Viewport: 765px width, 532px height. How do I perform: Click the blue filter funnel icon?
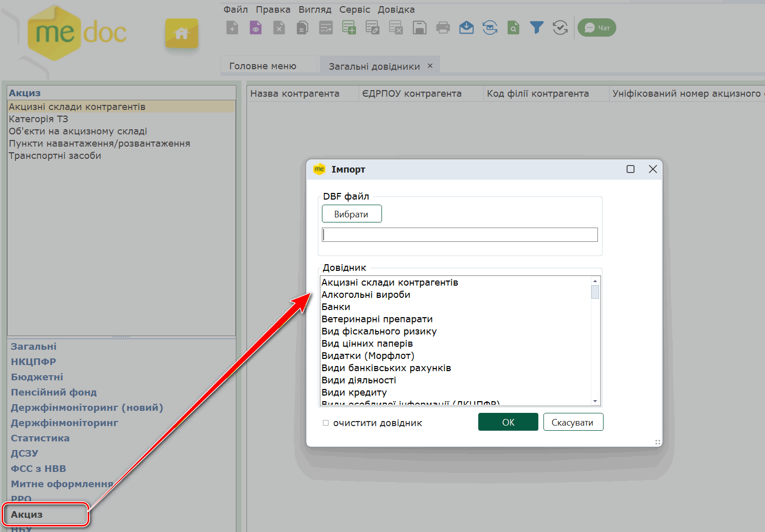pos(536,27)
